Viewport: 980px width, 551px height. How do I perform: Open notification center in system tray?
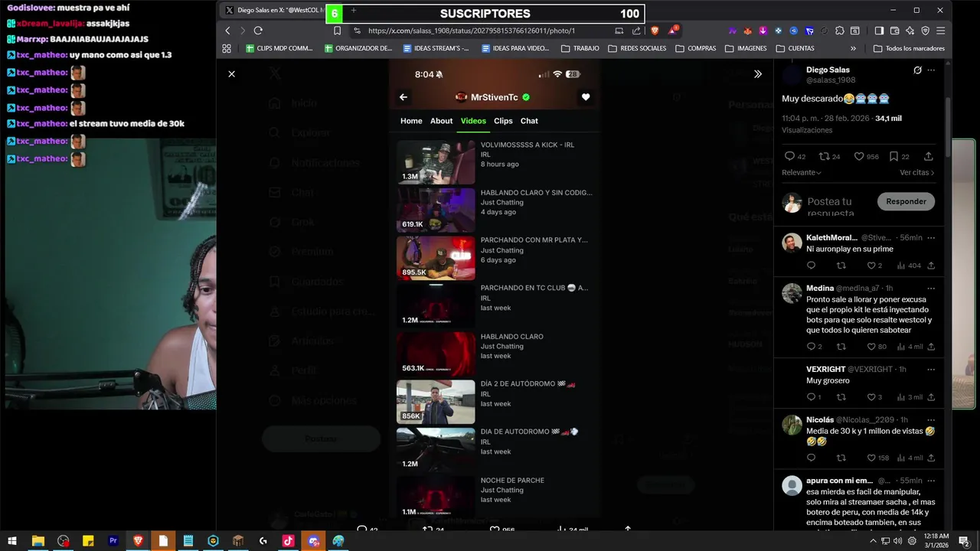click(963, 541)
